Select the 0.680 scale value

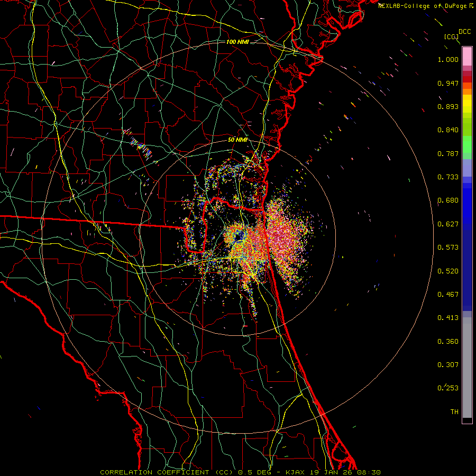[x=448, y=200]
